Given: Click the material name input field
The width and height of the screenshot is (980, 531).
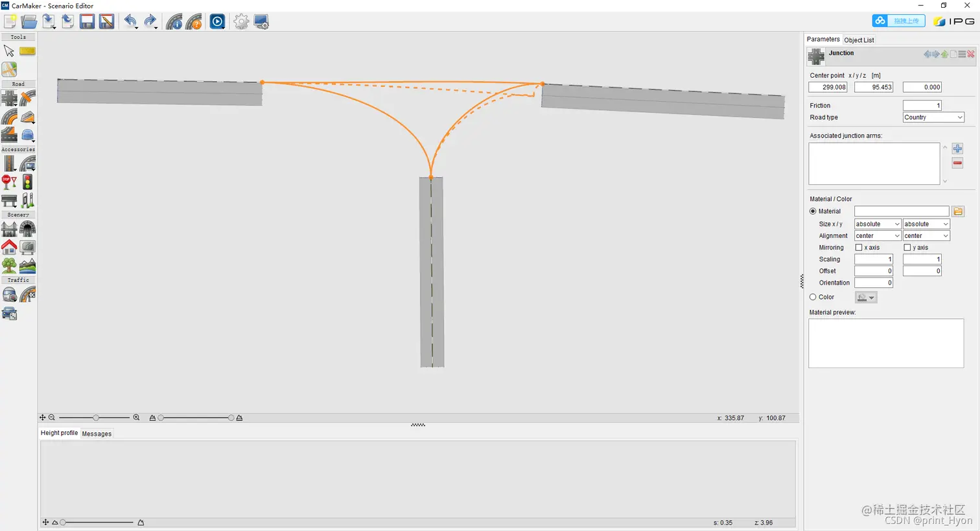Looking at the screenshot, I should (x=902, y=211).
